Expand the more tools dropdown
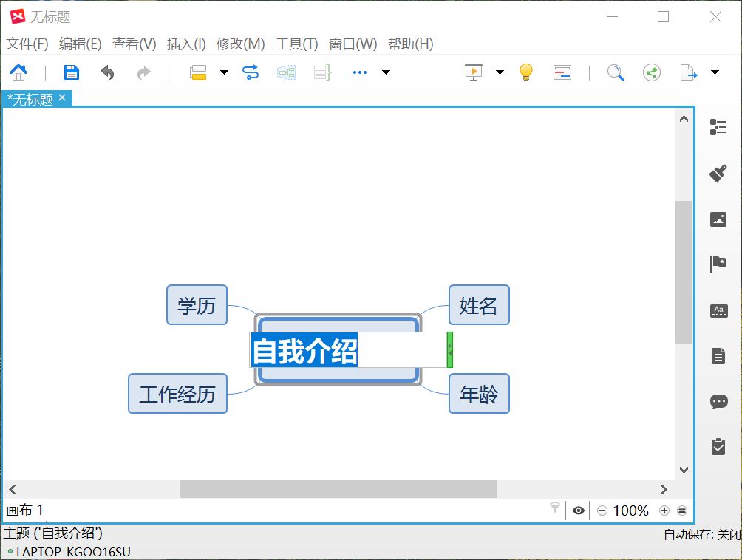This screenshot has width=742, height=560. point(385,72)
